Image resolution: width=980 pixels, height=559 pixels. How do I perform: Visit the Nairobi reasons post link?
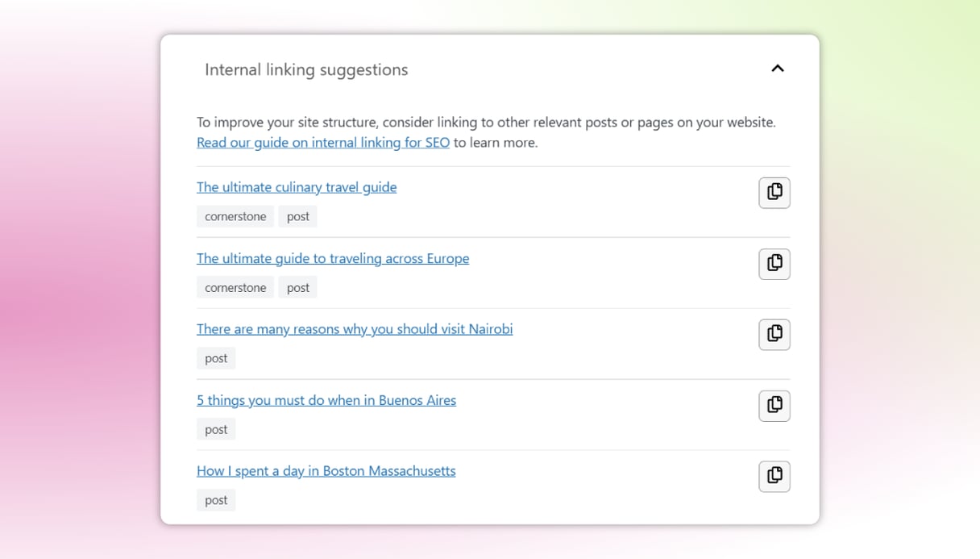[x=355, y=329]
